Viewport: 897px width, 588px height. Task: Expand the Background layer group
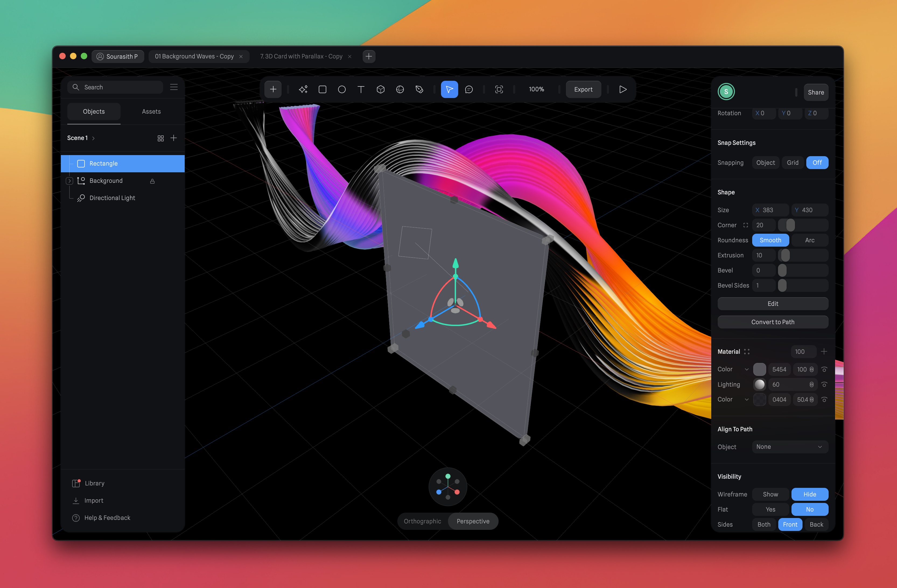pos(69,181)
